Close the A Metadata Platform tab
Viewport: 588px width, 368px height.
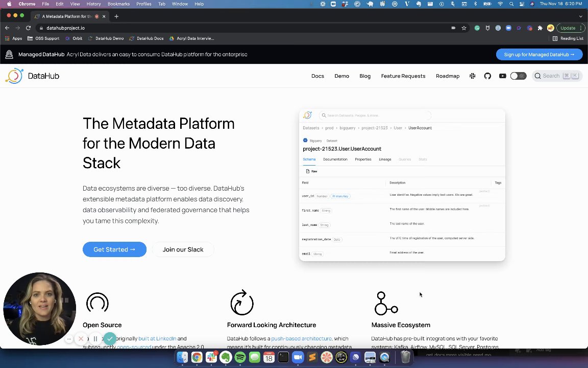click(104, 16)
